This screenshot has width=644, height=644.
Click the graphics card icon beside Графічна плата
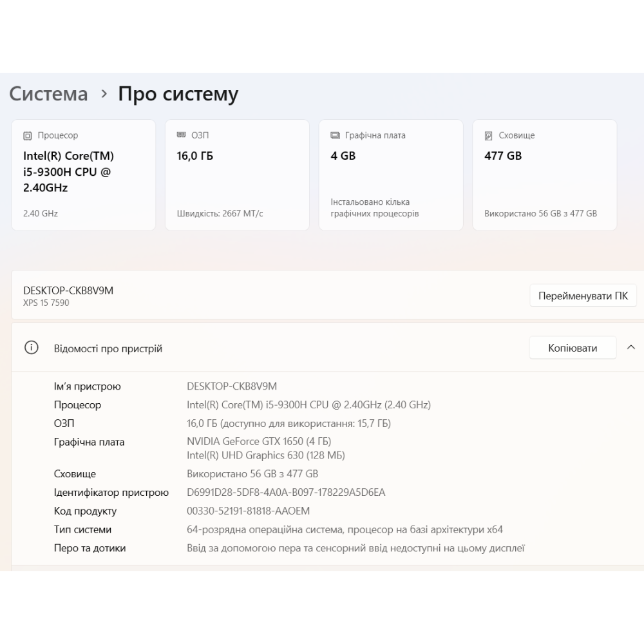(335, 135)
